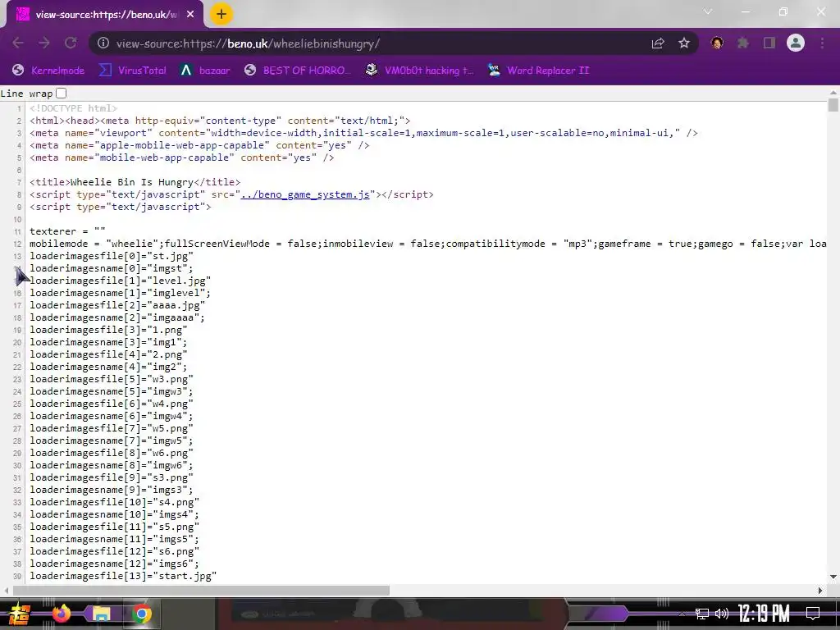Close the view-source beno.uk tab
This screenshot has height=630, width=840.
(x=190, y=15)
